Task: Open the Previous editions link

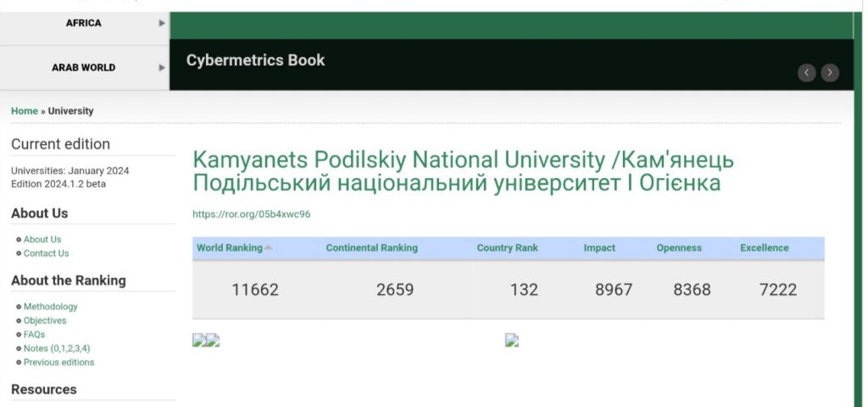Action: coord(58,362)
